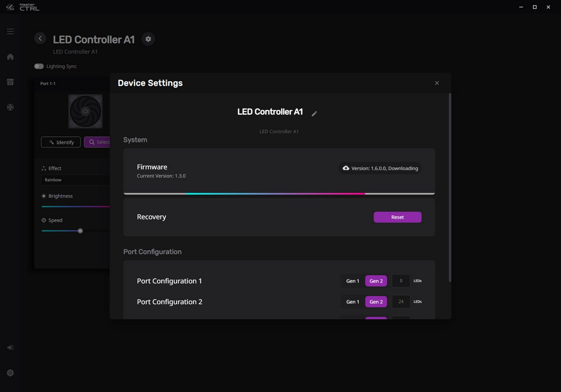Screen dimensions: 561x392
Task: Click the 'Firmware' label
Action: point(152,167)
